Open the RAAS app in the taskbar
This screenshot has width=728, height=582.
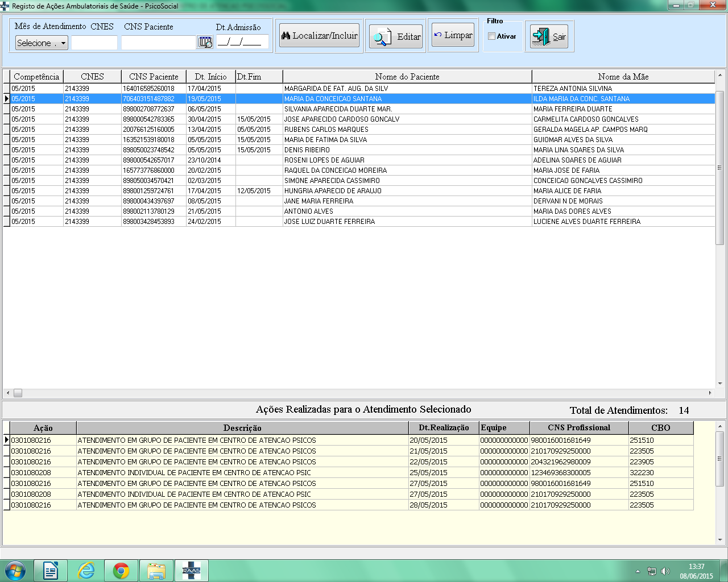[x=191, y=571]
